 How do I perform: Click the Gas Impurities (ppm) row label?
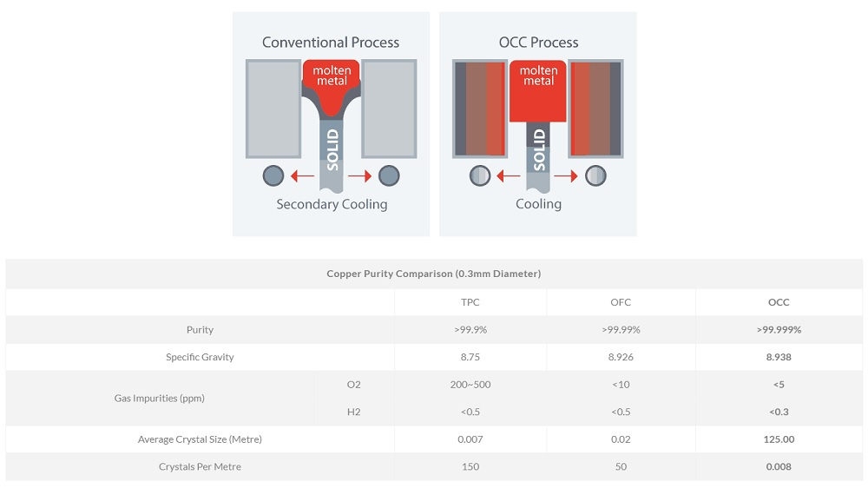coord(158,398)
